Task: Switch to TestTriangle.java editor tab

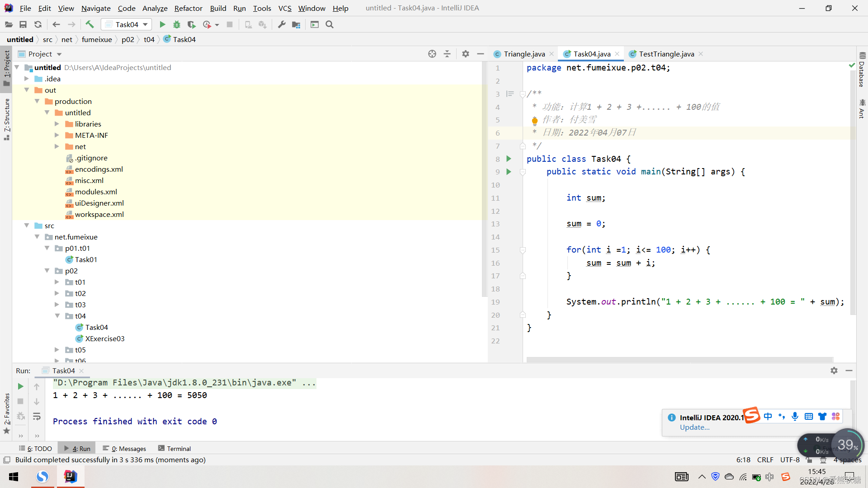Action: tap(666, 54)
